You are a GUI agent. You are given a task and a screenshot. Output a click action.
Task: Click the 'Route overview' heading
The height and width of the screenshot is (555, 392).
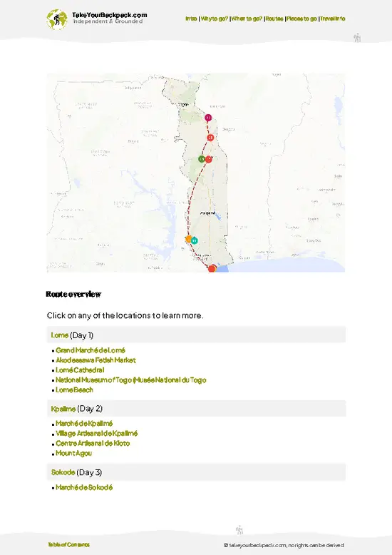pos(73,294)
